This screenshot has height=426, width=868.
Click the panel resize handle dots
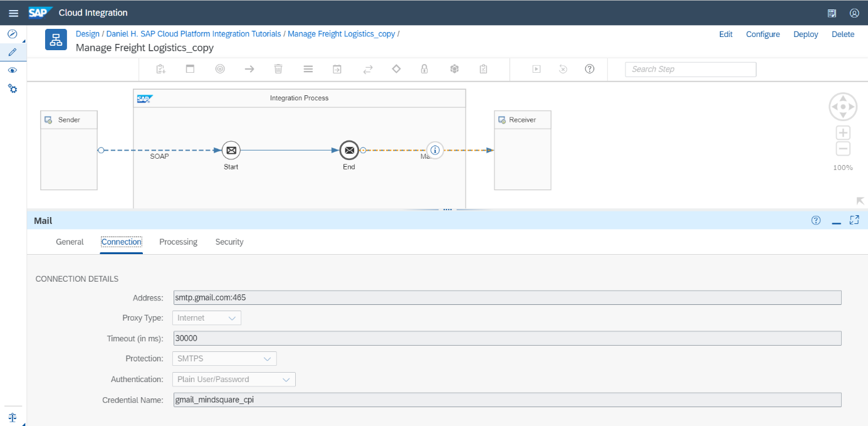(x=447, y=210)
